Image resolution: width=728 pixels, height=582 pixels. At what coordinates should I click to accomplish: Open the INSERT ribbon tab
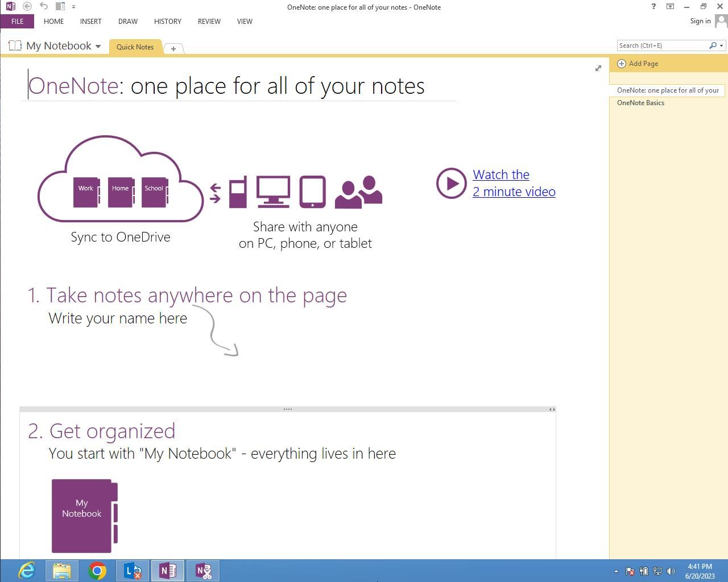pyautogui.click(x=90, y=21)
